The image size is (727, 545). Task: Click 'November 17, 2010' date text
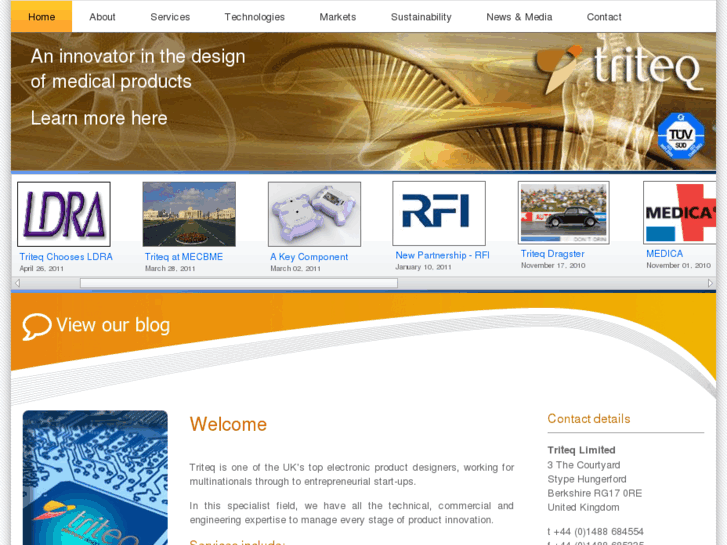[553, 265]
